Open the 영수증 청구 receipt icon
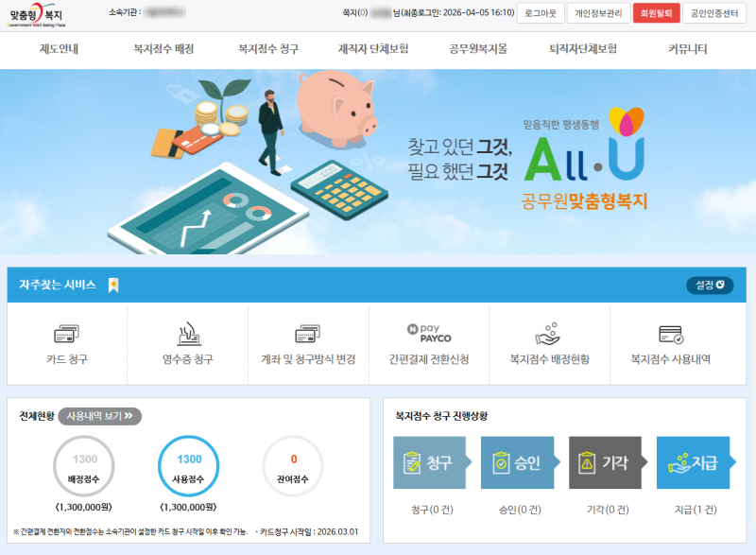Viewport: 756px width, 555px height. click(x=188, y=334)
